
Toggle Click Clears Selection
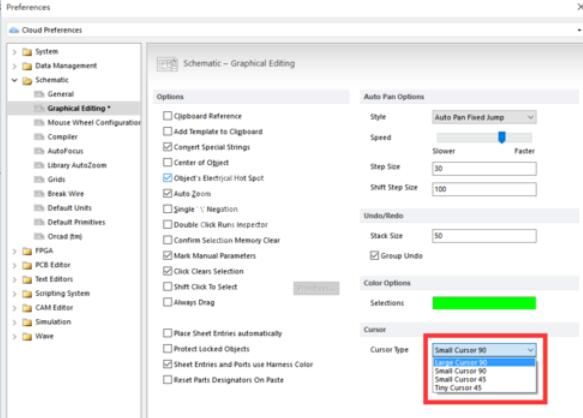pos(167,271)
